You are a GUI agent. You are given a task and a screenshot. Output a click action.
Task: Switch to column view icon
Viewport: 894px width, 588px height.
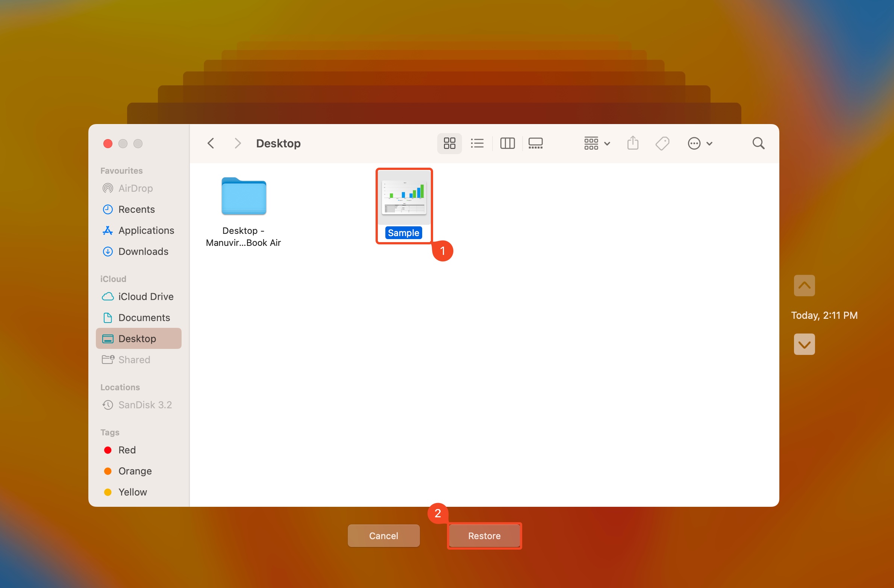click(507, 142)
